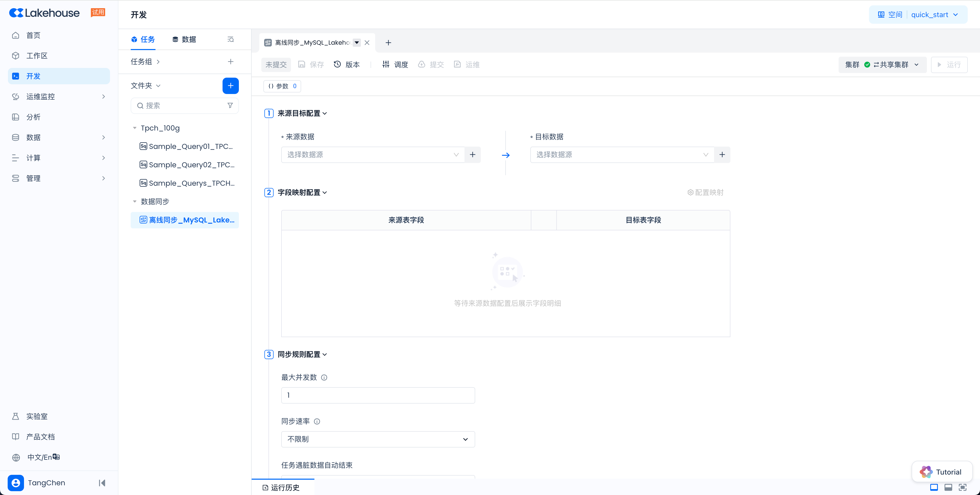Click the 调度 schedule button
Screen dimensions: 980x495
point(395,65)
